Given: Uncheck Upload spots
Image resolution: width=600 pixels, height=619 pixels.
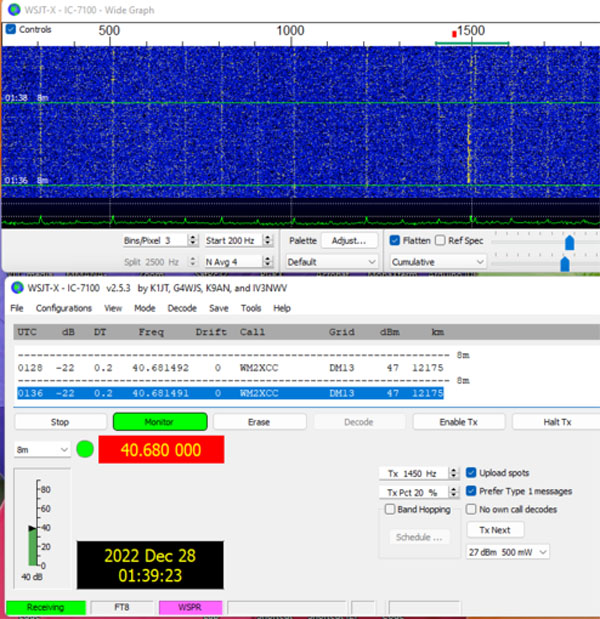Looking at the screenshot, I should pos(471,473).
